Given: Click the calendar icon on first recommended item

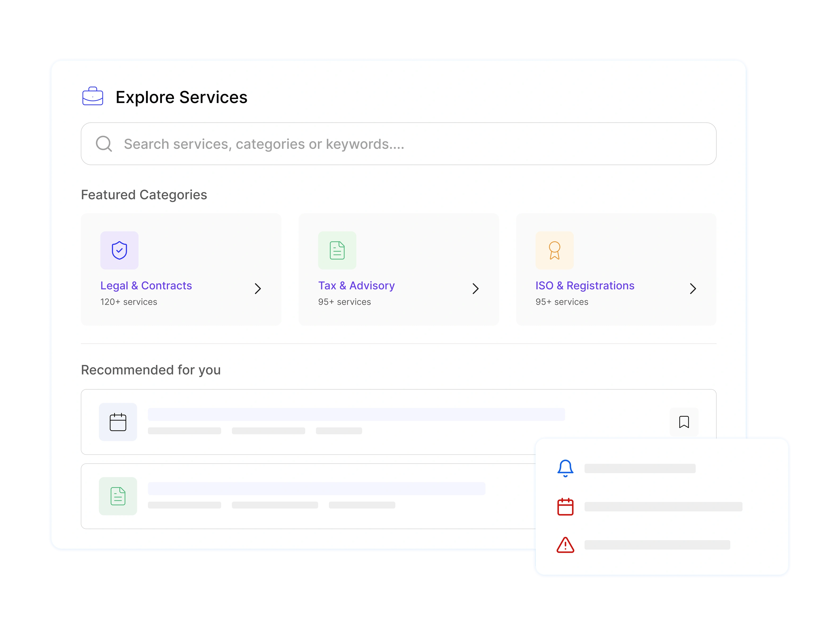Looking at the screenshot, I should (118, 422).
